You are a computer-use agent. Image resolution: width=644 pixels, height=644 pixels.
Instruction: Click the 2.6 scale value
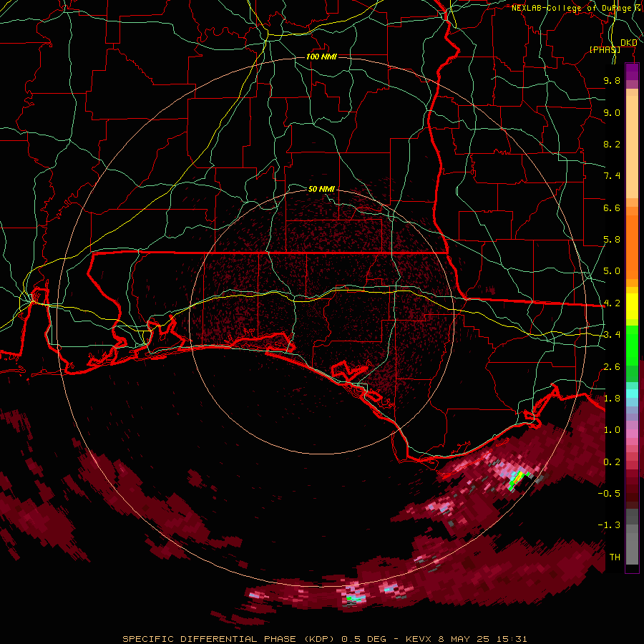[612, 367]
